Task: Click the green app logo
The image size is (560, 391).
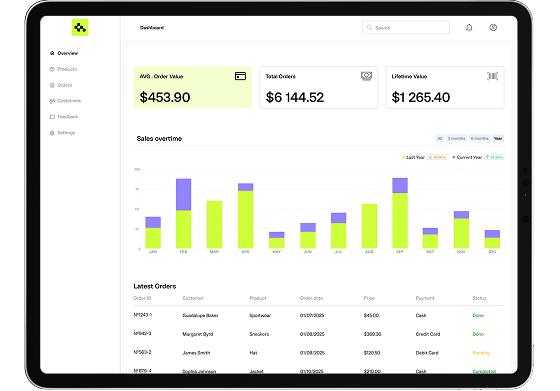Action: pos(80,27)
